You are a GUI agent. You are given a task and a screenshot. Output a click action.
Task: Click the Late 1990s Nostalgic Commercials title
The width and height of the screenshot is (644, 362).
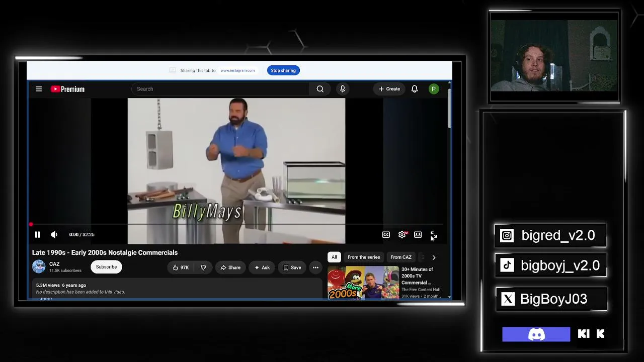tap(105, 252)
